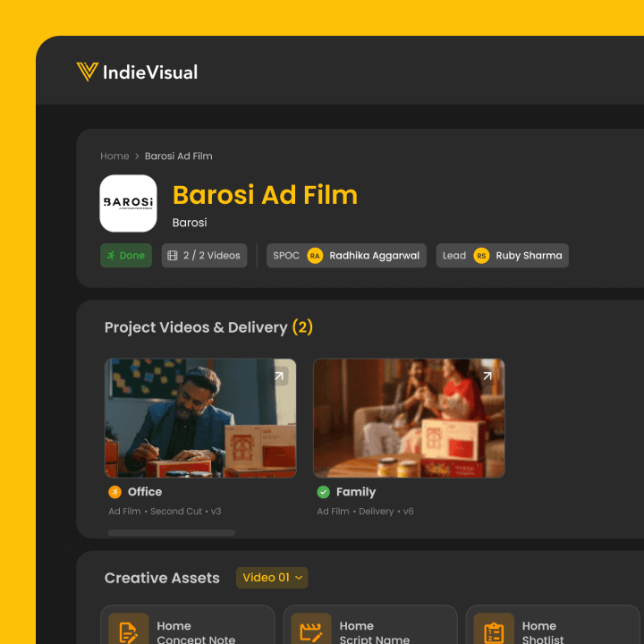The height and width of the screenshot is (644, 644).
Task: Click the 'Project Videos & Delivery (2)' heading
Action: point(208,327)
